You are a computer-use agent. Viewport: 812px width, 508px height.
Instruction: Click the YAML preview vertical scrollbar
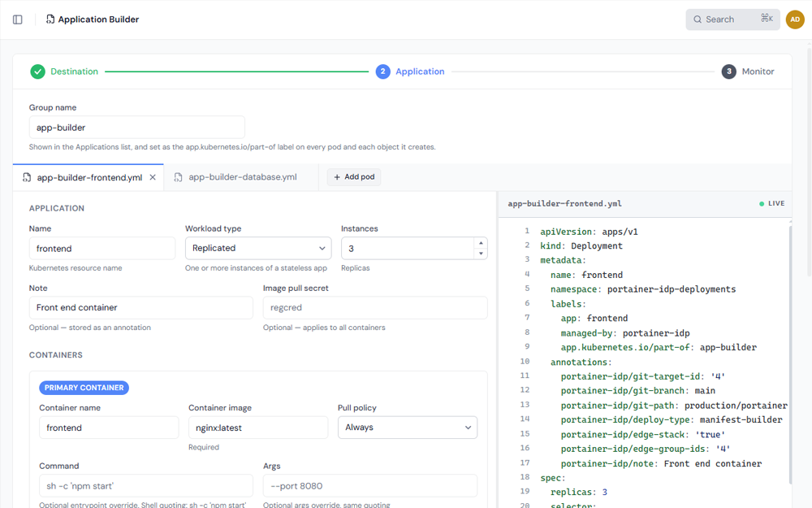tap(790, 355)
